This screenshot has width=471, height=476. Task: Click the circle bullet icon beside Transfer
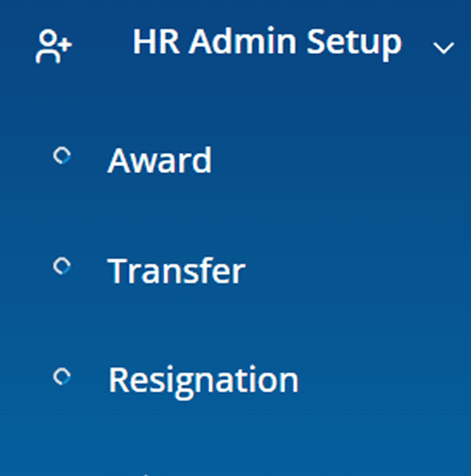pos(63,267)
